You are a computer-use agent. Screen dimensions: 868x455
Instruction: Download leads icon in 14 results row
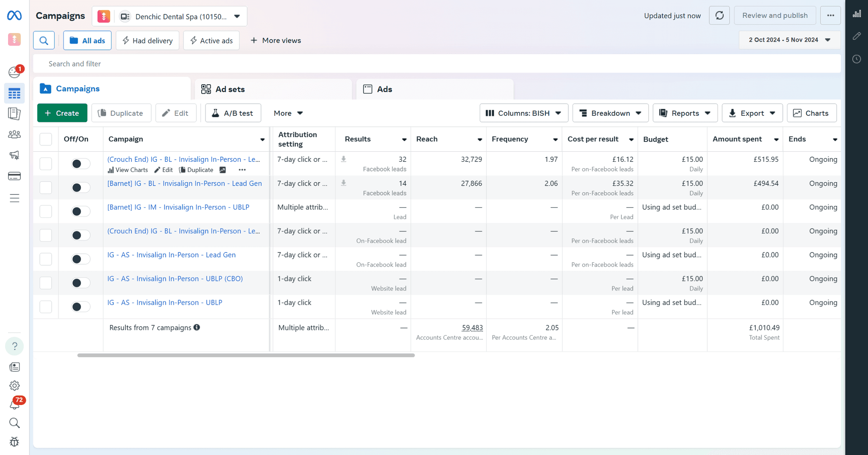[344, 183]
